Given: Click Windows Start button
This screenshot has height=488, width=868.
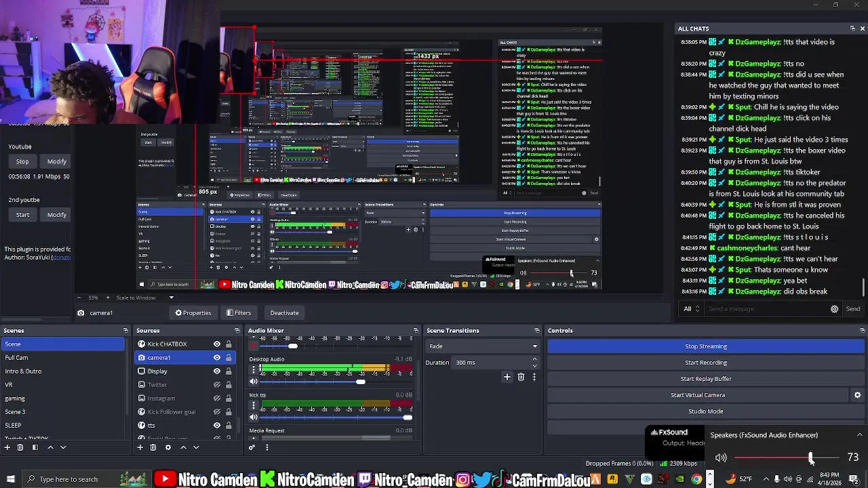Looking at the screenshot, I should pyautogui.click(x=10, y=479).
